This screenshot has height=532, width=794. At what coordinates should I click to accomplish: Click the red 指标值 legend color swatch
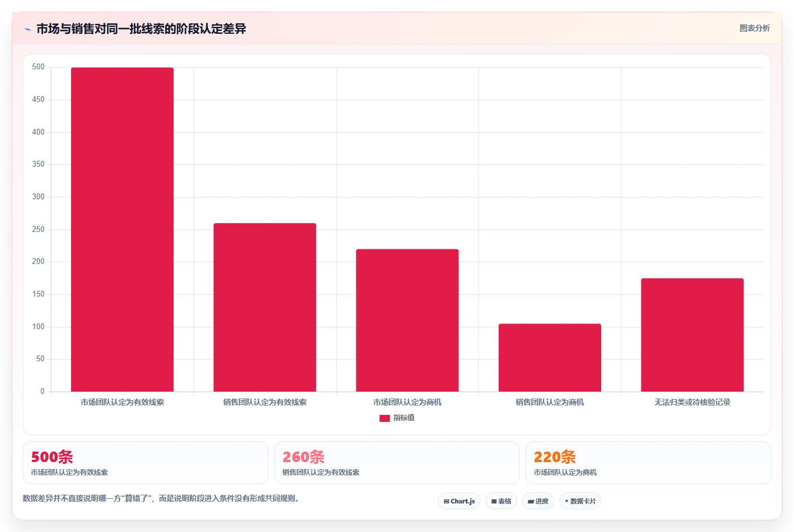click(x=384, y=418)
